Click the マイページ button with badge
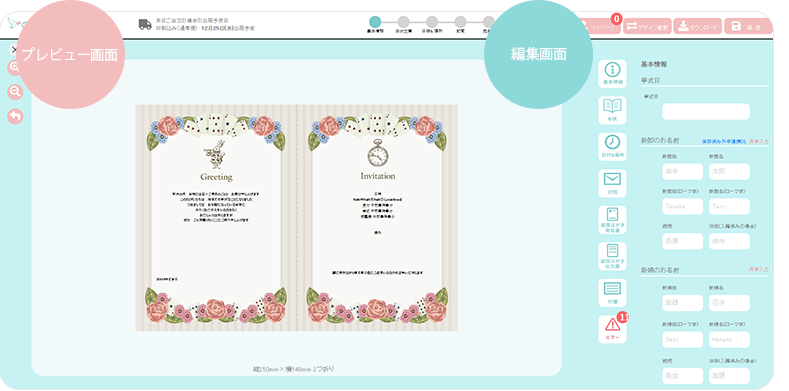The width and height of the screenshot is (789, 391). tap(600, 27)
